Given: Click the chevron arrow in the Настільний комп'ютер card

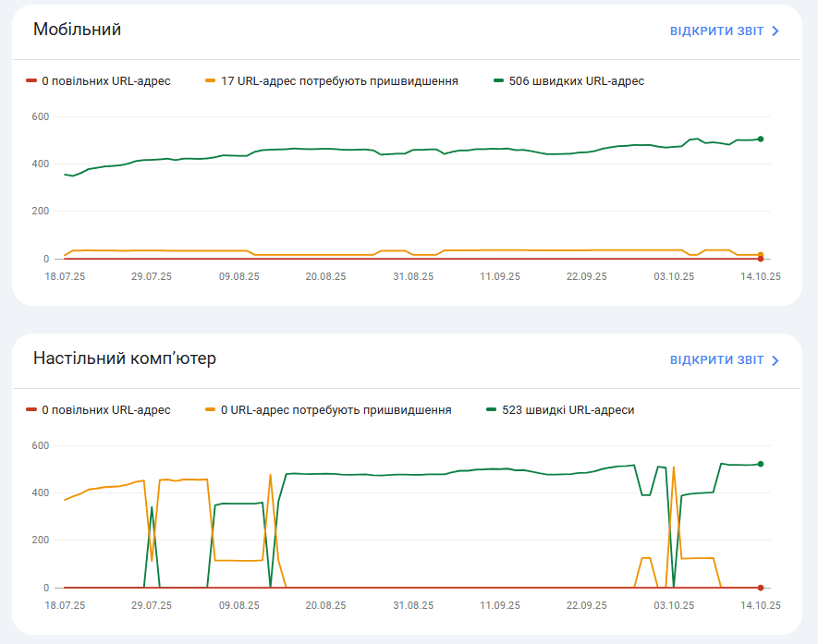Looking at the screenshot, I should (775, 360).
